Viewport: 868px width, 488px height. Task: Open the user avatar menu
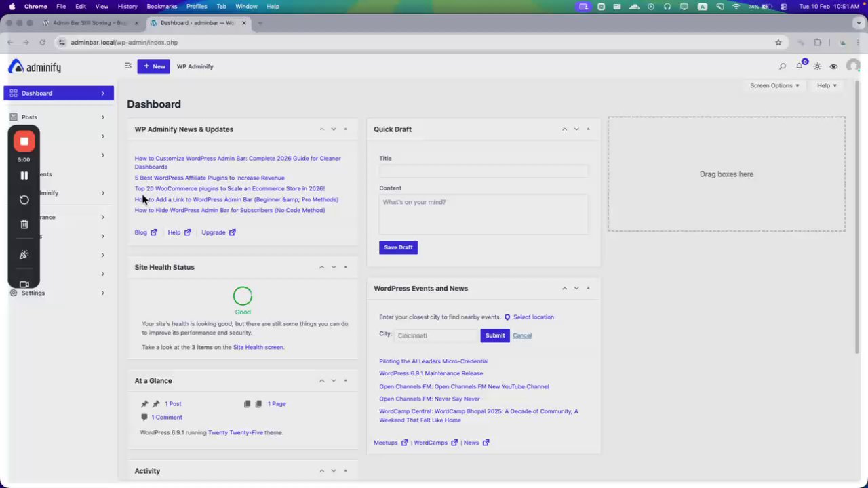click(x=853, y=66)
